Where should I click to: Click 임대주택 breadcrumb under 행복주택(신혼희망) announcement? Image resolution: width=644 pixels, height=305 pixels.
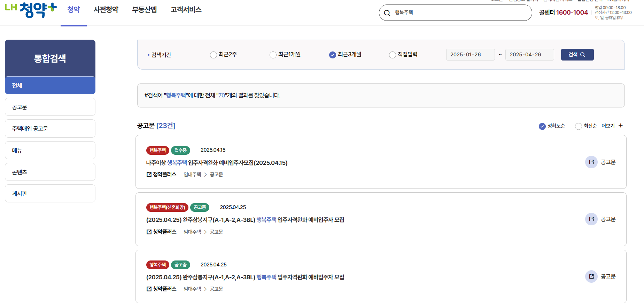[x=192, y=232]
